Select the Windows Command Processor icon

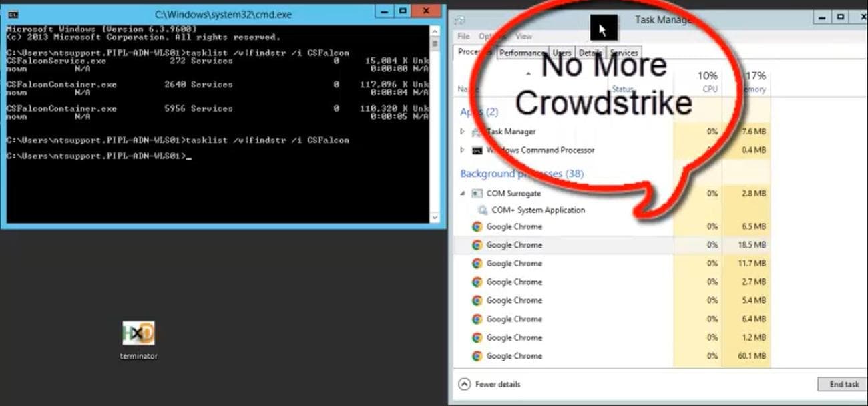(476, 150)
